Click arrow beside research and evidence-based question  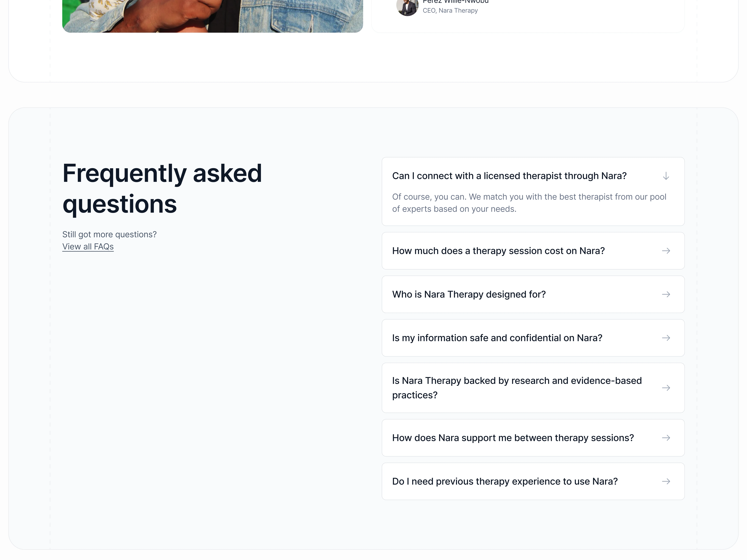[x=666, y=388]
